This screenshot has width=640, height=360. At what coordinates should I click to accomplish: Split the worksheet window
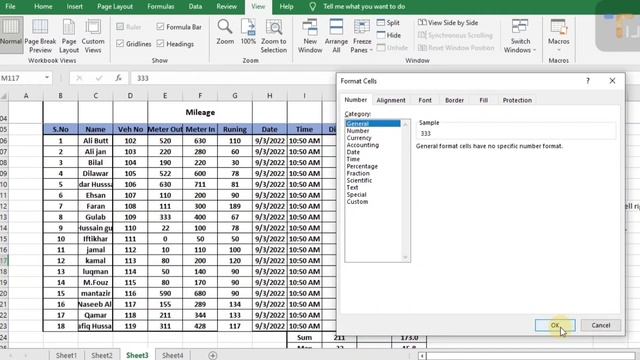click(x=388, y=22)
